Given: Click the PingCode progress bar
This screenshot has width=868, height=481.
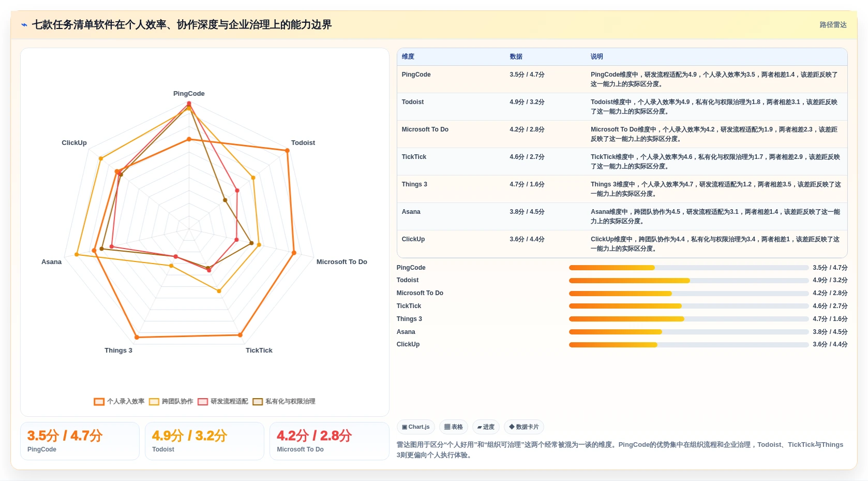Looking at the screenshot, I should click(x=689, y=268).
